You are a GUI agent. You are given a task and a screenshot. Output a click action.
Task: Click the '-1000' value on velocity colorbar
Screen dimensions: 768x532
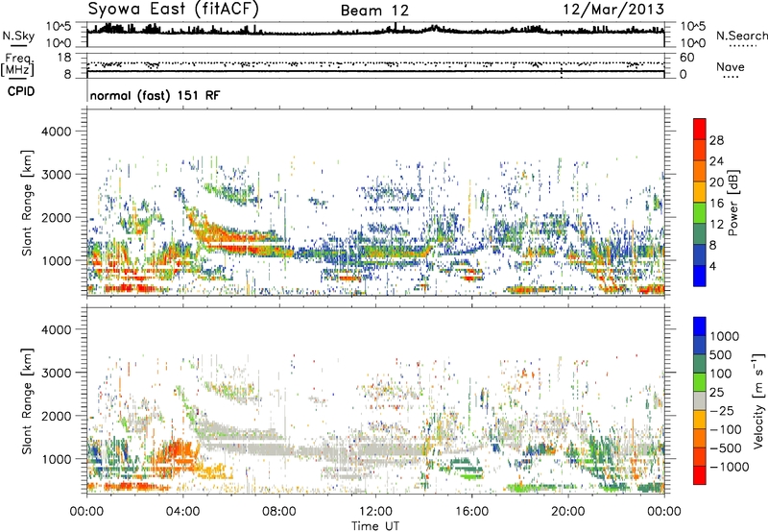(x=730, y=467)
